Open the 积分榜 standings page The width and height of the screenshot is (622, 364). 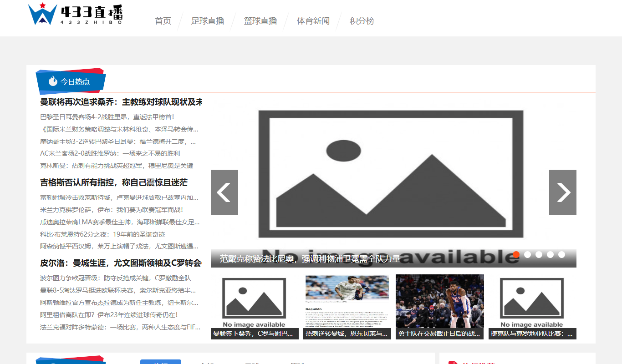[362, 21]
